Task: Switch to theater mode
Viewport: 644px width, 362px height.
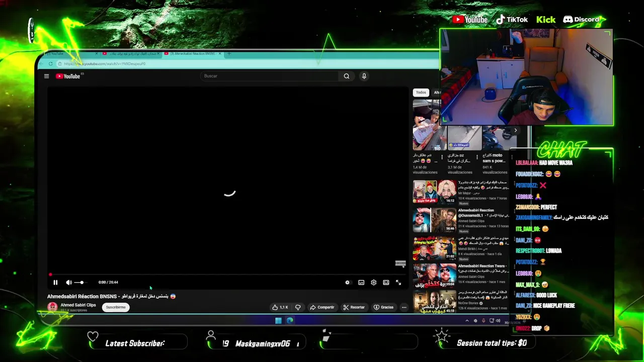Action: 386,283
